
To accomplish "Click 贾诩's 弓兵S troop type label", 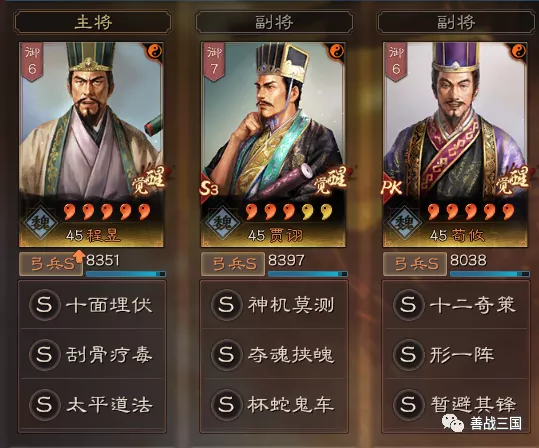I will pos(233,264).
